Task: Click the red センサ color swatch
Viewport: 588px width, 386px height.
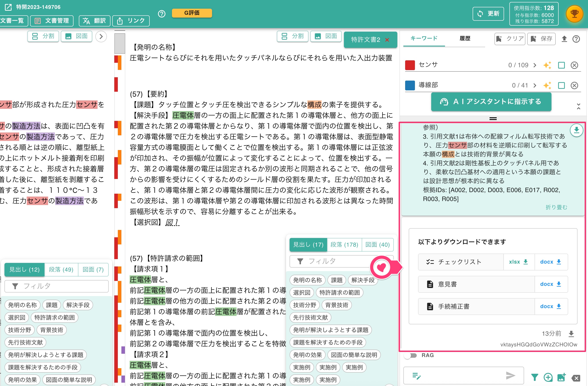Action: pos(410,65)
